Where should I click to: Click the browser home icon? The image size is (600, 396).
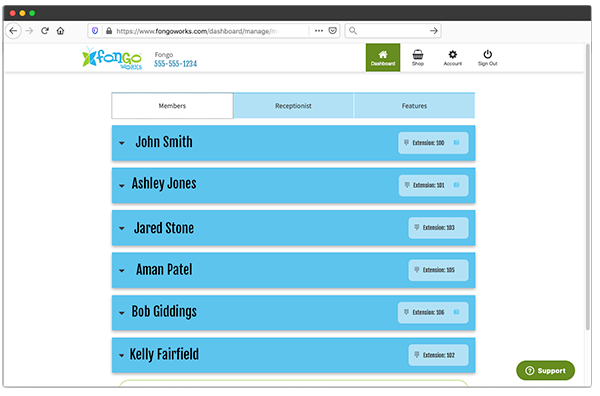[60, 31]
